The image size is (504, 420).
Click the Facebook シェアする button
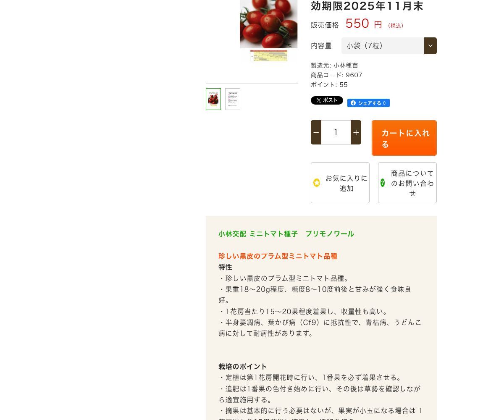pyautogui.click(x=368, y=103)
